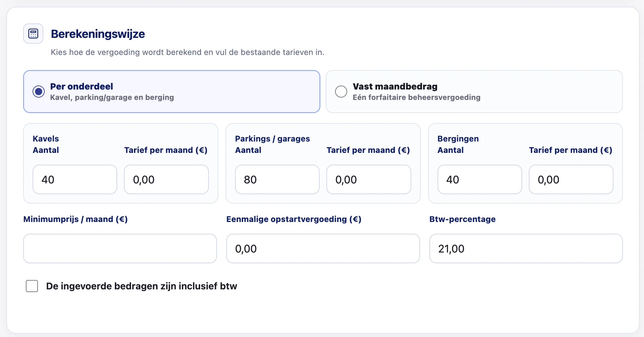Click the Minimumprijs / maand input field
Screen dimensions: 644x337
(x=120, y=248)
